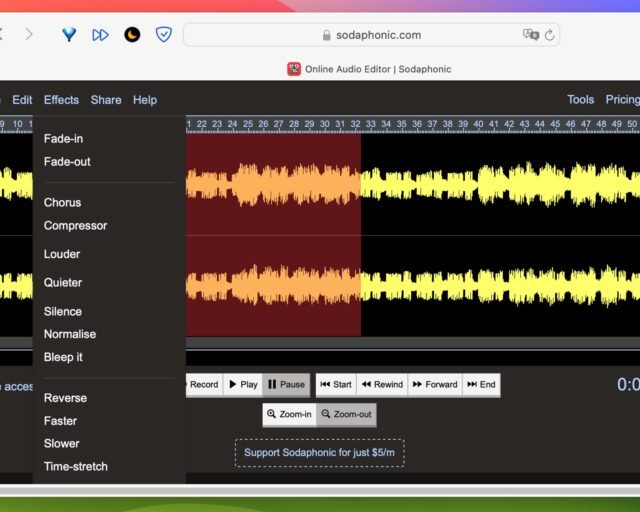Click Support Sodaphonic for $5/m link

[319, 453]
